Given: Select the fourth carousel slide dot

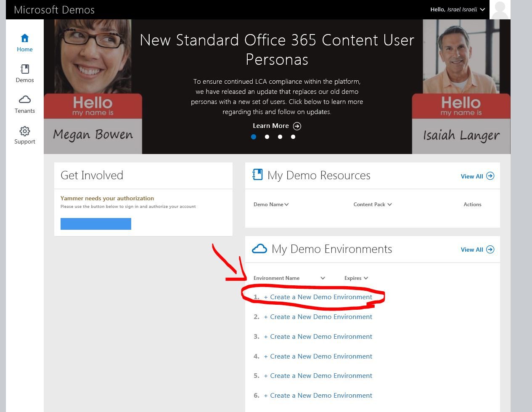Looking at the screenshot, I should click(293, 137).
